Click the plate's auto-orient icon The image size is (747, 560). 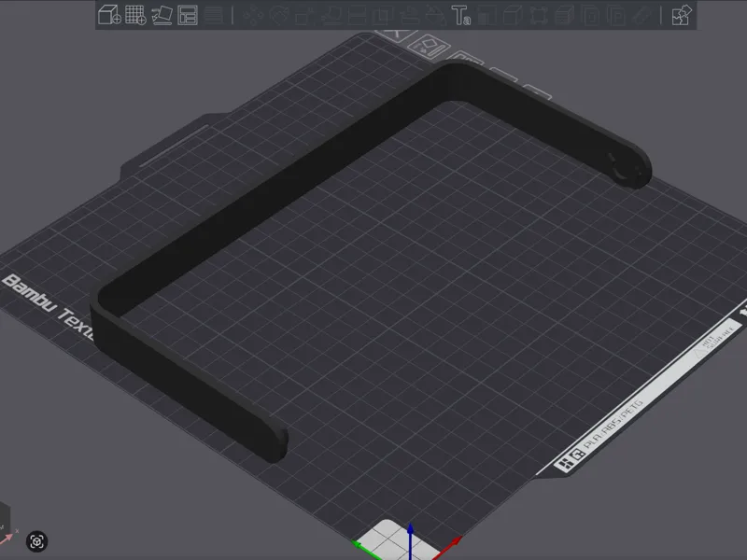click(429, 48)
